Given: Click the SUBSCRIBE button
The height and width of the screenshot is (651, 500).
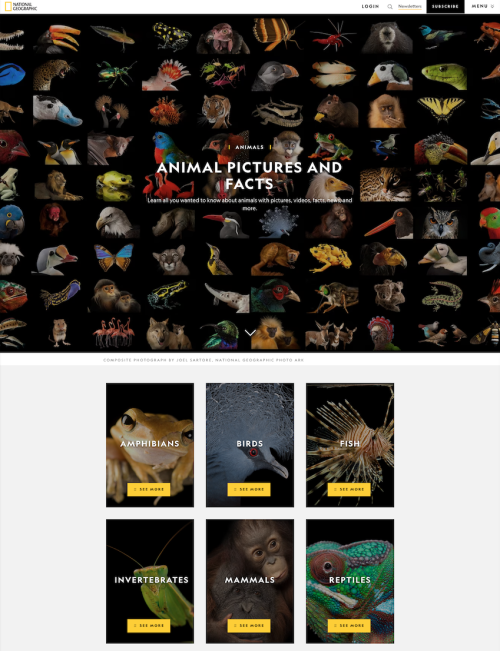Looking at the screenshot, I should coord(445,7).
